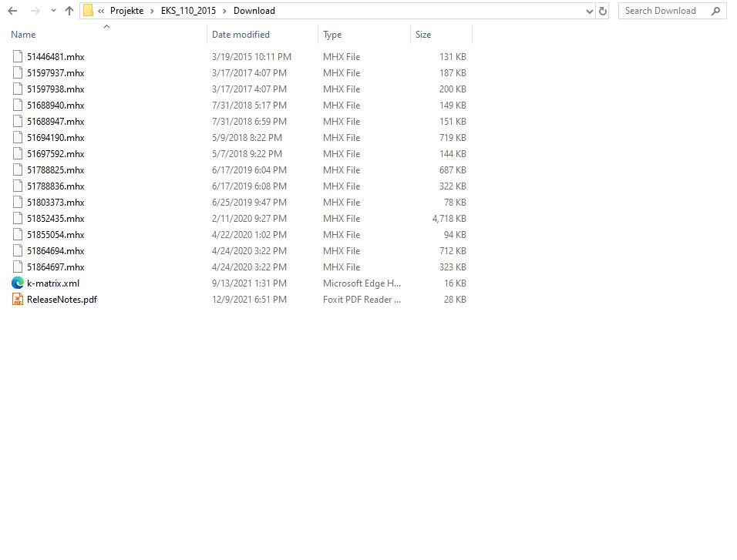Select the file name 51788825.mhx

coord(56,170)
